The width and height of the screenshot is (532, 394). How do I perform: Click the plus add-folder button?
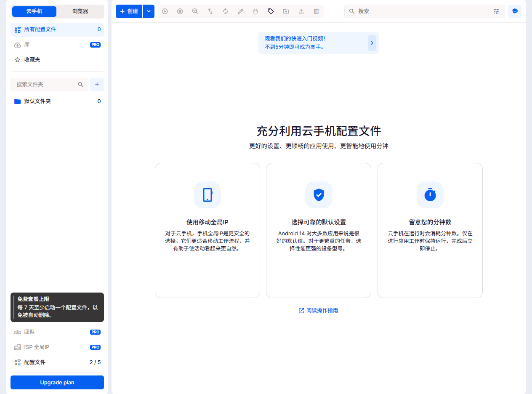click(97, 85)
